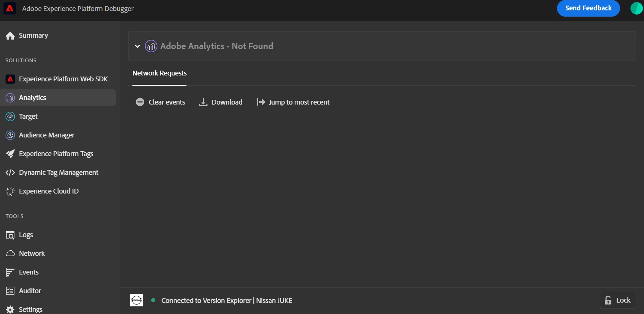The height and width of the screenshot is (314, 644).
Task: Select Audience Manager menu label
Action: click(47, 135)
